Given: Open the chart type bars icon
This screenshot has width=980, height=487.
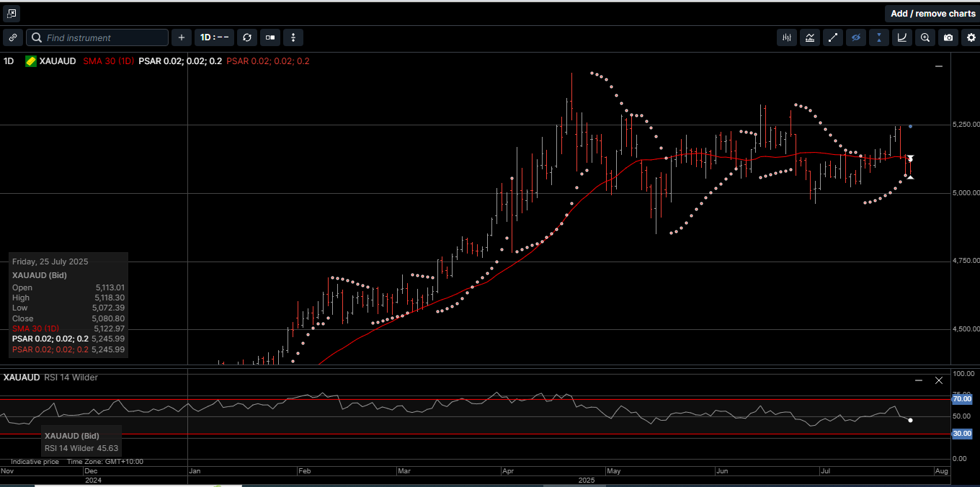Looking at the screenshot, I should (x=787, y=37).
